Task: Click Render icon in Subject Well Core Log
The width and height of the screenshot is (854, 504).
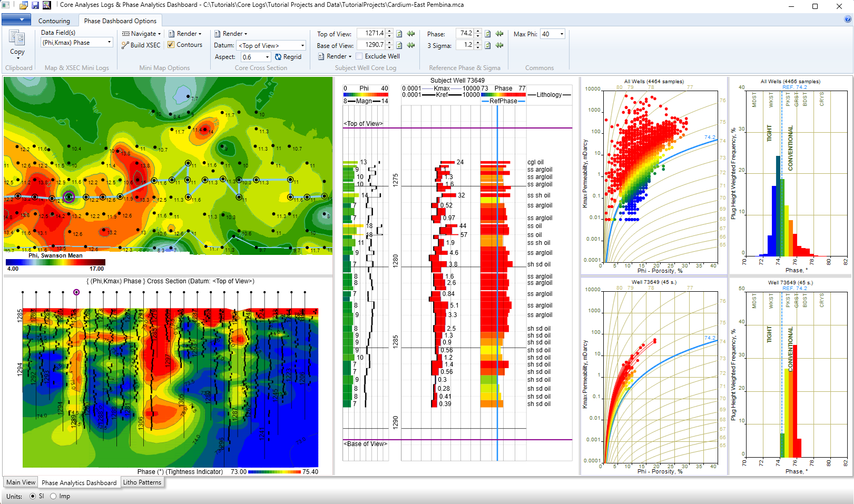Action: point(321,56)
